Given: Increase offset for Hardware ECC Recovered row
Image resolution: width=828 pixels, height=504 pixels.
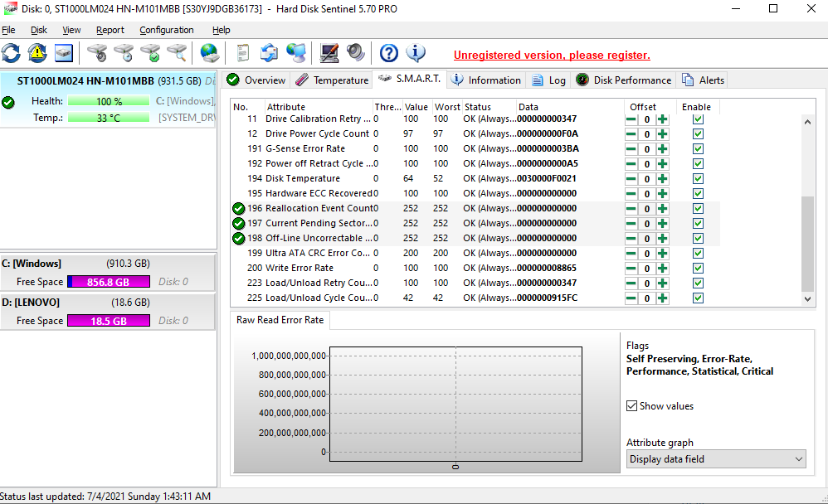Looking at the screenshot, I should [x=663, y=194].
